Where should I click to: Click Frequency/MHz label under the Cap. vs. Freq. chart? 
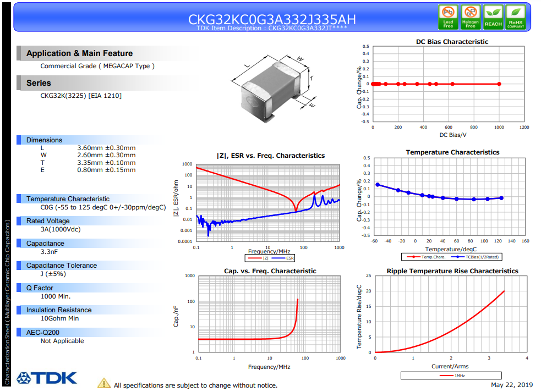pyautogui.click(x=269, y=367)
